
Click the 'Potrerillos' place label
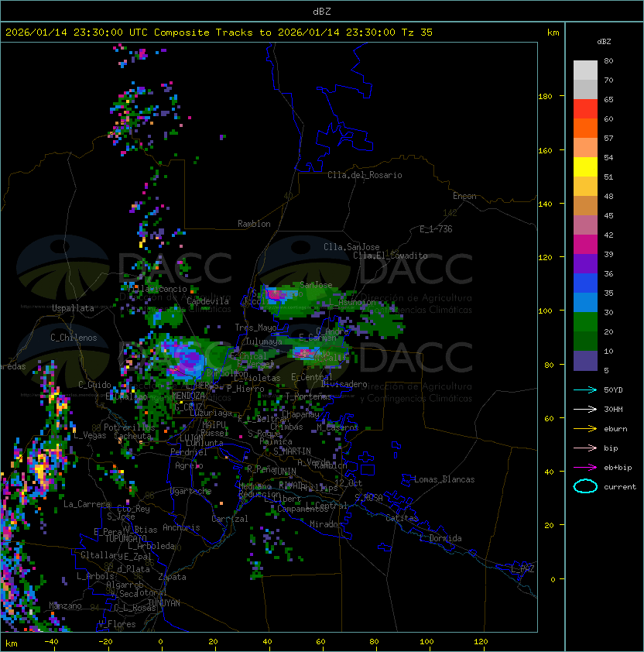pos(129,427)
